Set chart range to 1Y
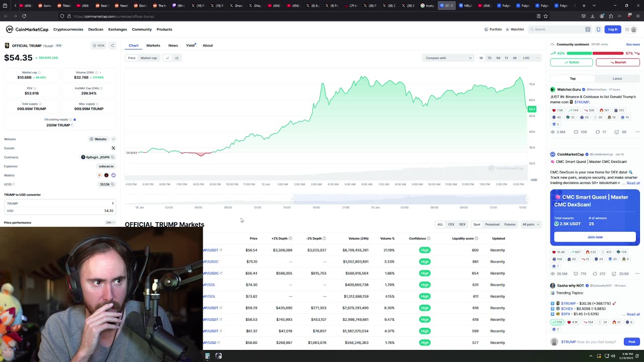 tap(506, 58)
